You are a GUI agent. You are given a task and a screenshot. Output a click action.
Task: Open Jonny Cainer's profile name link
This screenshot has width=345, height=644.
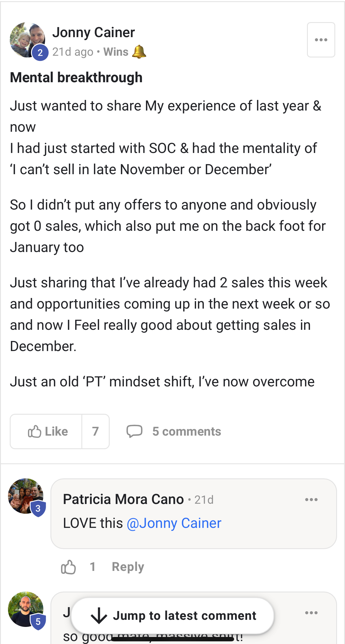(93, 32)
